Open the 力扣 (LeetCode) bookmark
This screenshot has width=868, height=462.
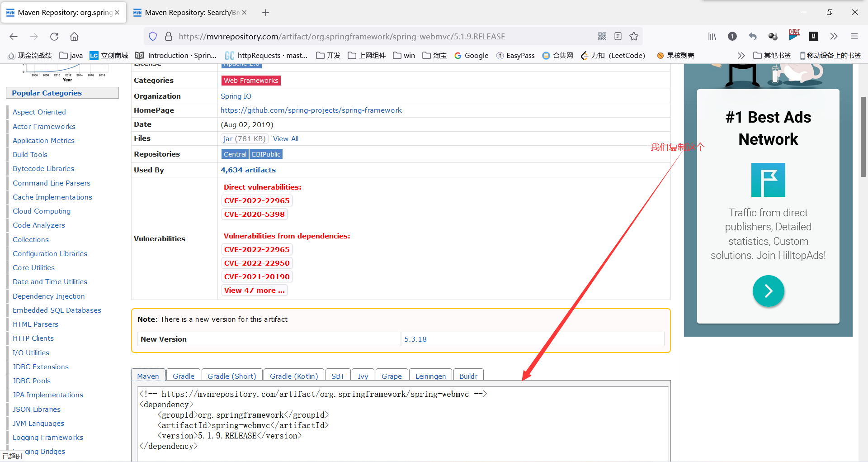click(613, 56)
